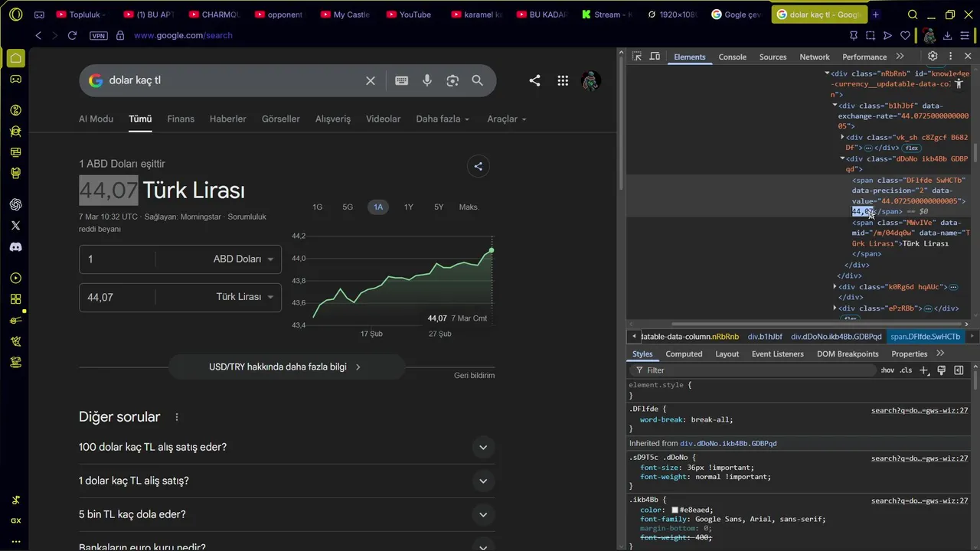Click the share icon beside the search bar
980x551 pixels.
534,80
